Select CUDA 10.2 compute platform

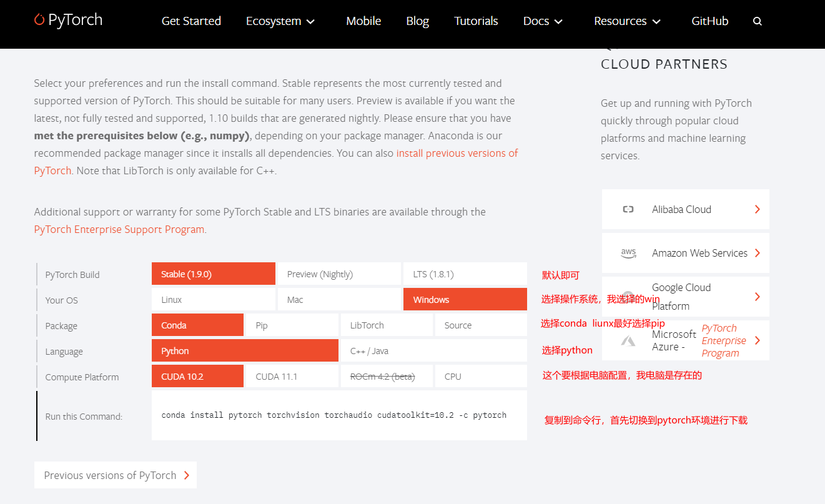pyautogui.click(x=197, y=377)
